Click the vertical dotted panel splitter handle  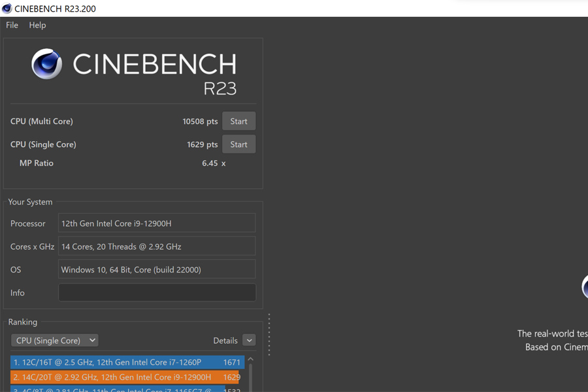tap(269, 335)
